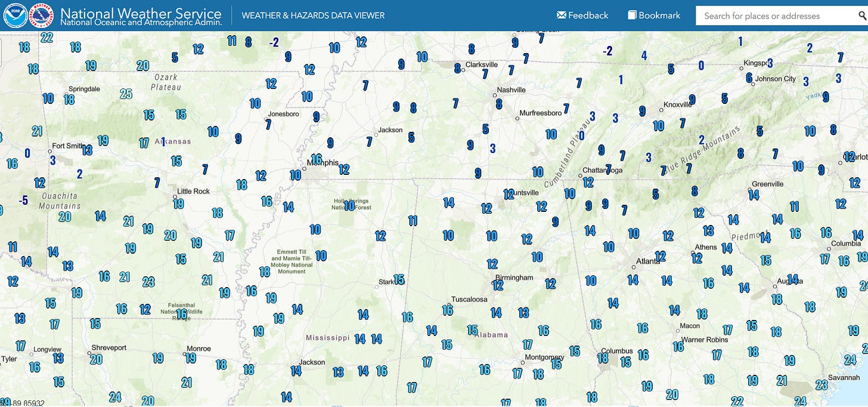Screen dimensions: 868x407
Task: Select the Nashville city label on map
Action: coord(511,90)
